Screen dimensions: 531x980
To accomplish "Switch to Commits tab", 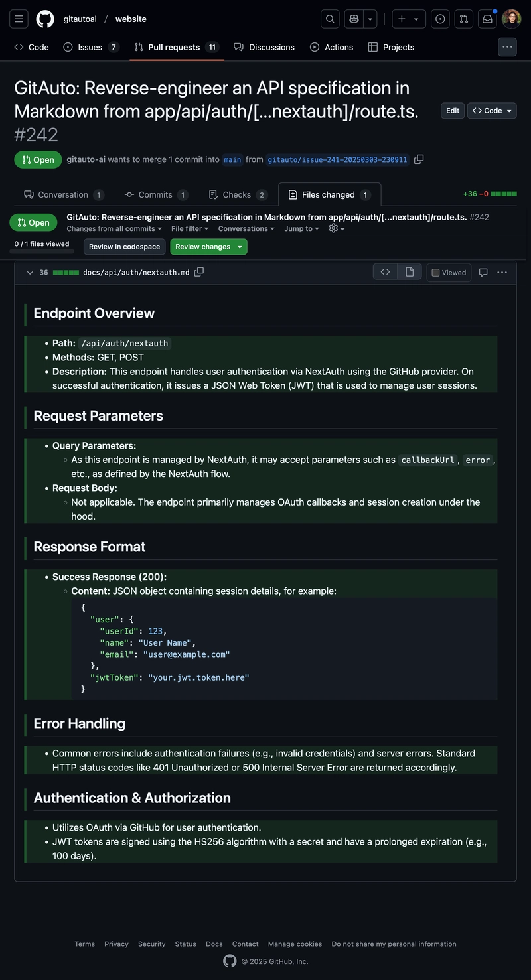I will coord(157,194).
